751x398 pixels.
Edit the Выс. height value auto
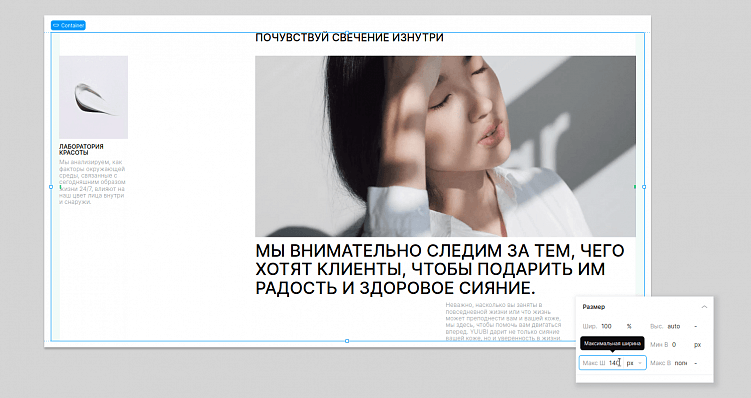click(673, 326)
